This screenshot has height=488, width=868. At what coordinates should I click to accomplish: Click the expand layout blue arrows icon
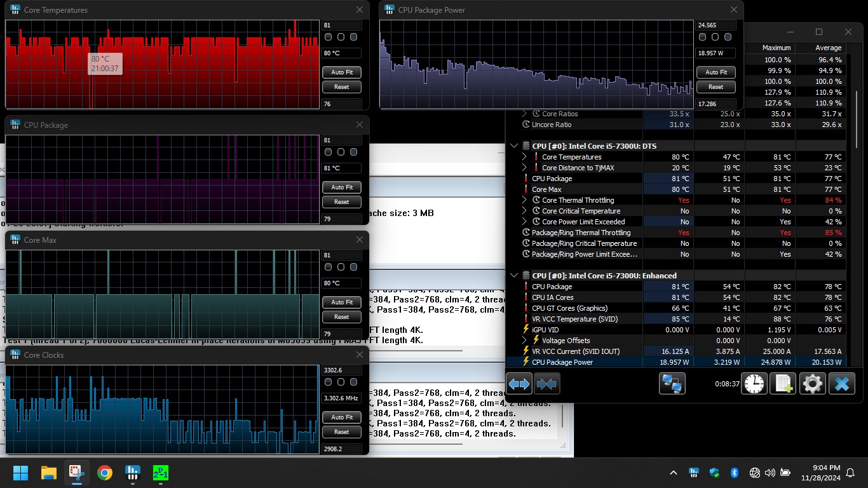[519, 384]
